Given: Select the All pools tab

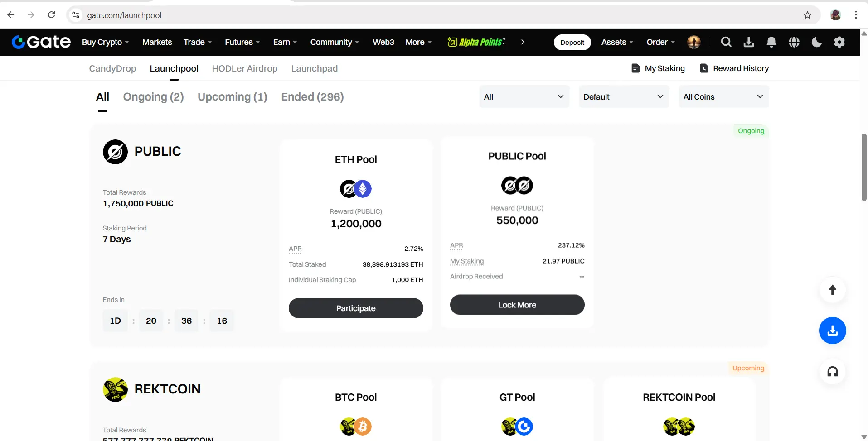Looking at the screenshot, I should coord(102,97).
